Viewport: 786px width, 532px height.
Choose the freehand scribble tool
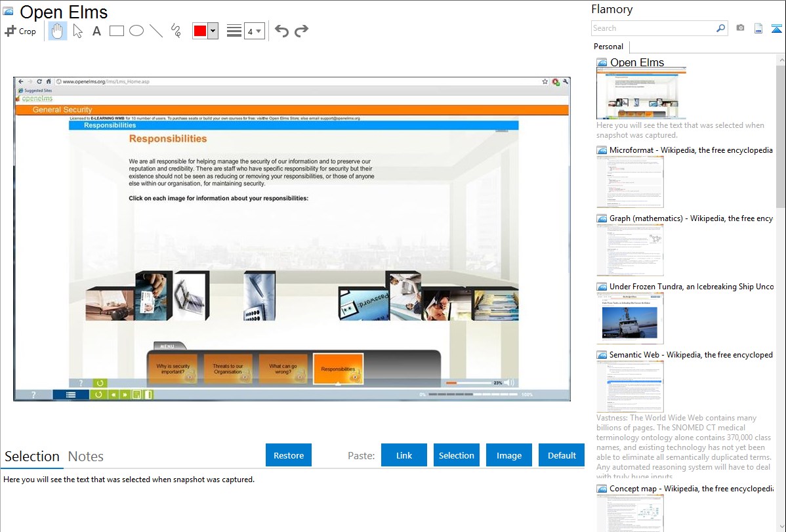[176, 31]
